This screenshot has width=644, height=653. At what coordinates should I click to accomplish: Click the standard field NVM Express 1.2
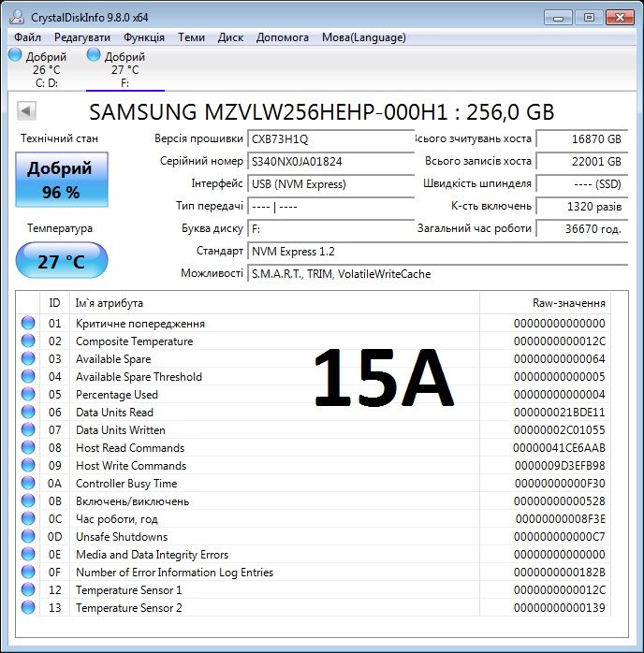coord(437,252)
